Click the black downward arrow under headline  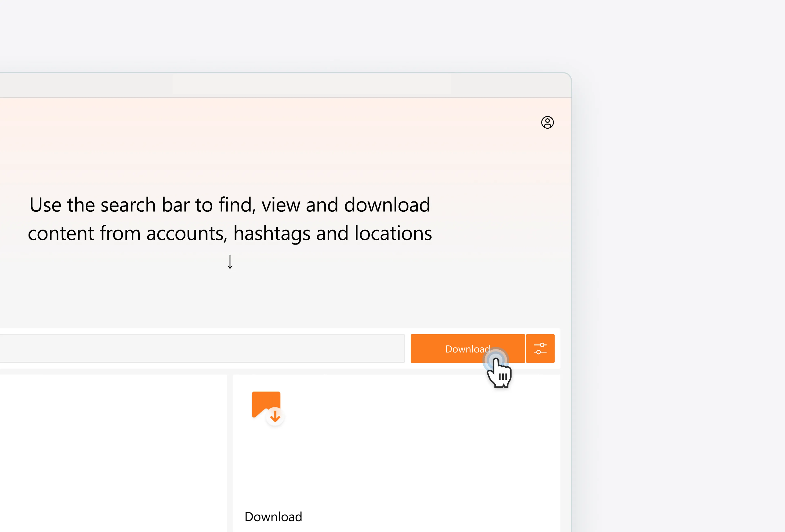click(230, 262)
